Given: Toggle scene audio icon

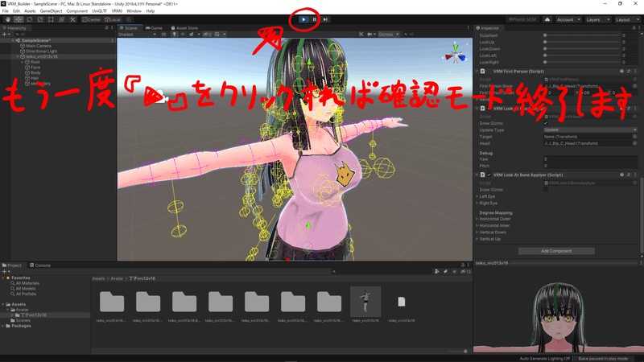Looking at the screenshot, I should click(183, 35).
